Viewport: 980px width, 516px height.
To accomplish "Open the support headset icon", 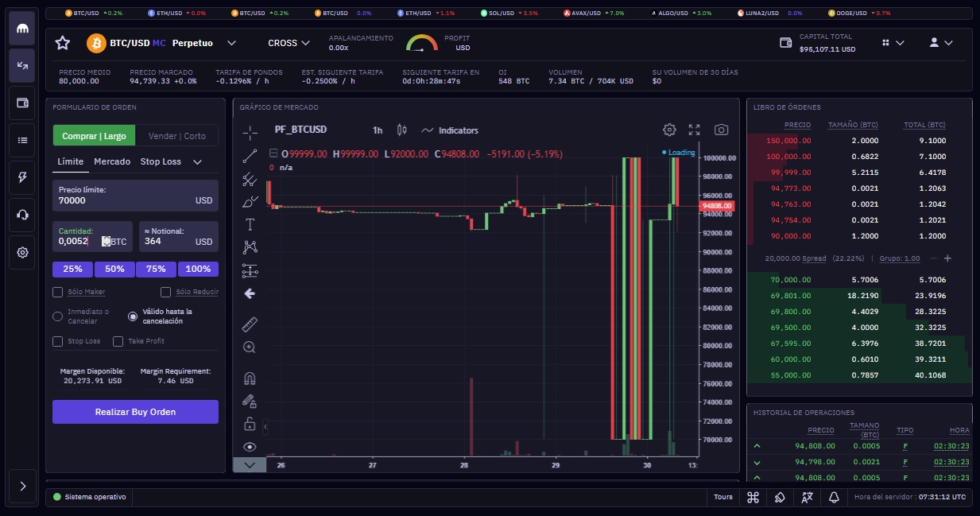I will click(22, 215).
